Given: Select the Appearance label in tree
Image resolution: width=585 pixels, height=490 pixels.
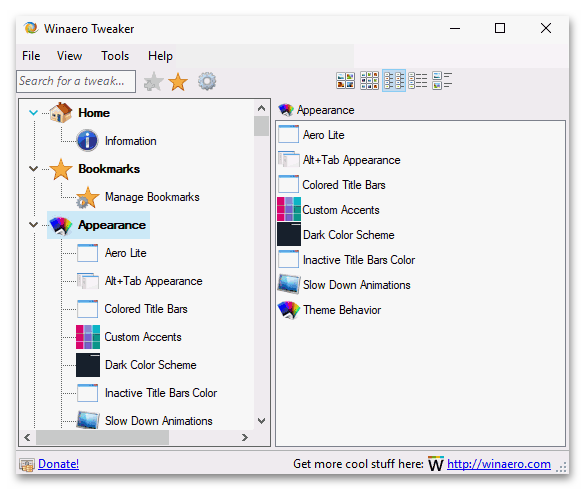Looking at the screenshot, I should 112,225.
